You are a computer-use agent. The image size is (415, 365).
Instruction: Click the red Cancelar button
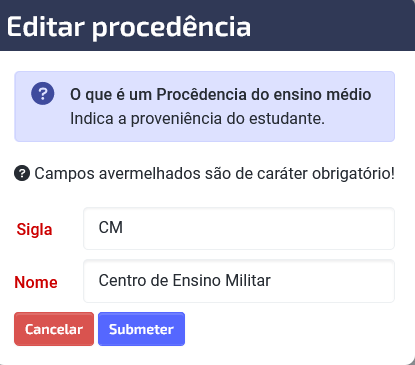pyautogui.click(x=54, y=329)
